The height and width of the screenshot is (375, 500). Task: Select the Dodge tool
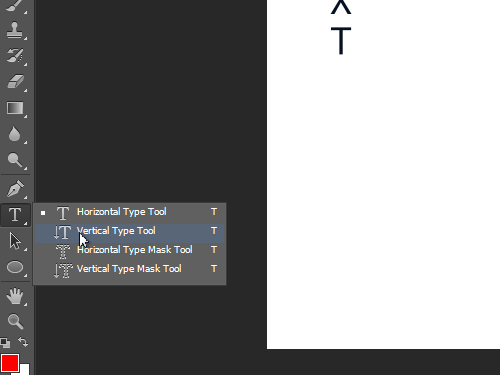click(x=15, y=160)
